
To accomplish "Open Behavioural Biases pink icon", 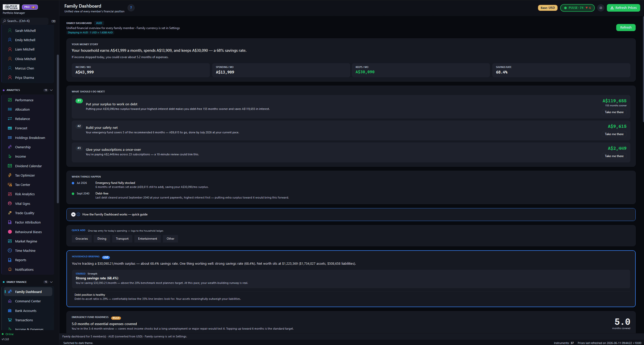I will pyautogui.click(x=10, y=232).
